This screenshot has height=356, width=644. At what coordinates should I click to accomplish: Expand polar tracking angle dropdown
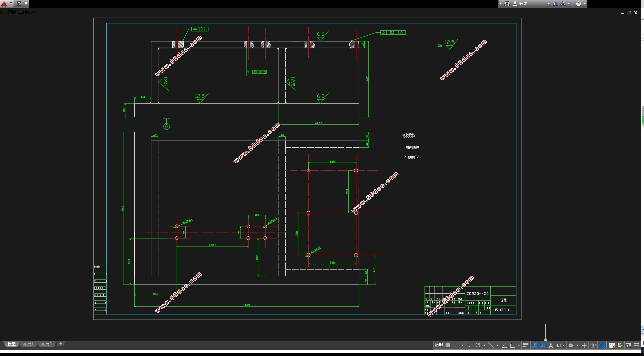(484, 345)
